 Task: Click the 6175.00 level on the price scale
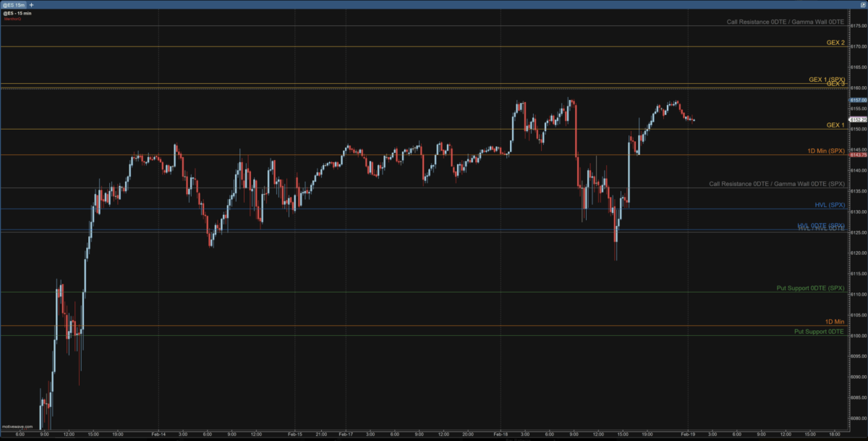tap(859, 26)
